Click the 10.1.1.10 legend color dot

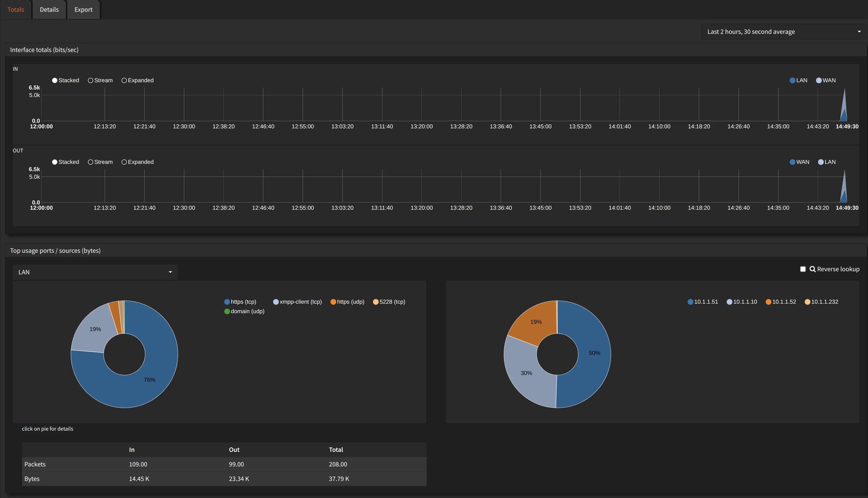pos(730,302)
